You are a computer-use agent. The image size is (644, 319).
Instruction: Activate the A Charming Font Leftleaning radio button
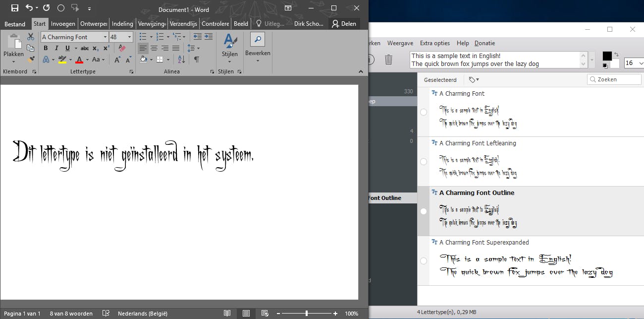pyautogui.click(x=424, y=162)
